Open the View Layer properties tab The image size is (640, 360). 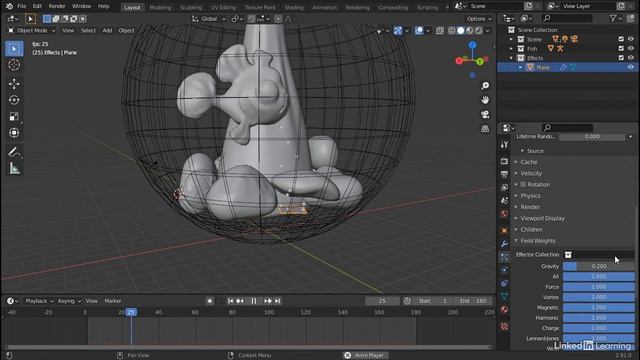(504, 187)
